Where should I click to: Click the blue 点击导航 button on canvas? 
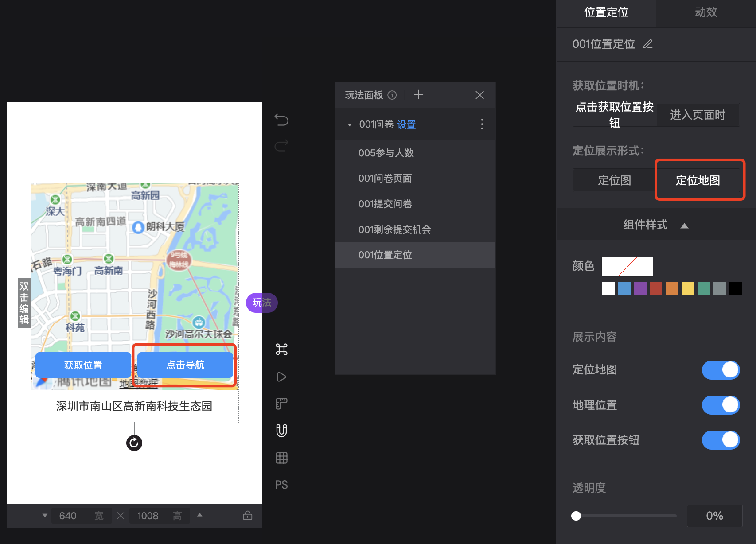(185, 365)
